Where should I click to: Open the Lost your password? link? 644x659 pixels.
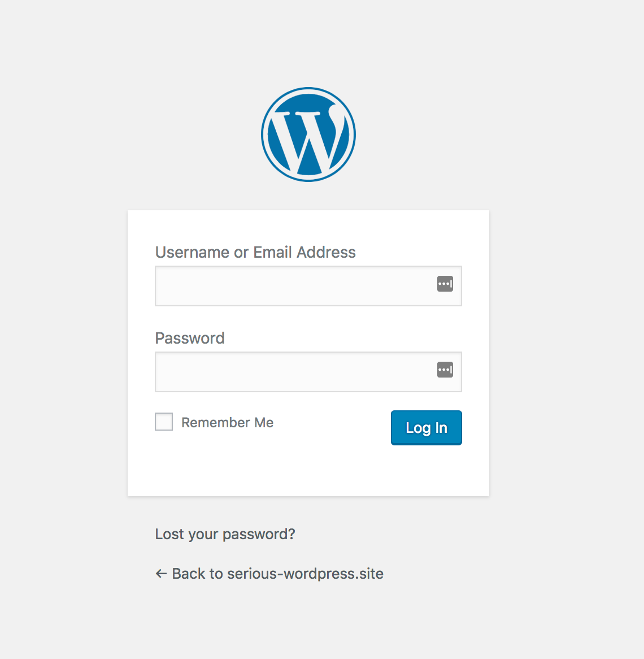225,534
